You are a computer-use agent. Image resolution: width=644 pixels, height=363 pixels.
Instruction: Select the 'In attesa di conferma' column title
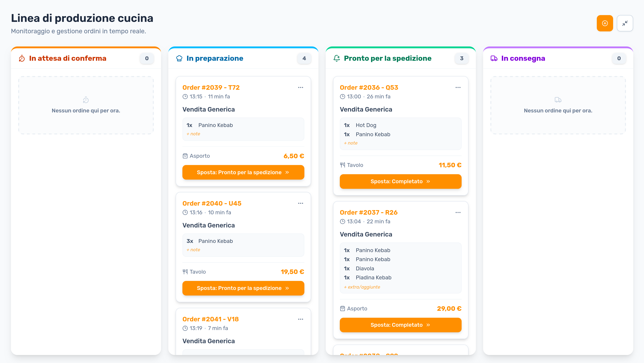pyautogui.click(x=68, y=58)
